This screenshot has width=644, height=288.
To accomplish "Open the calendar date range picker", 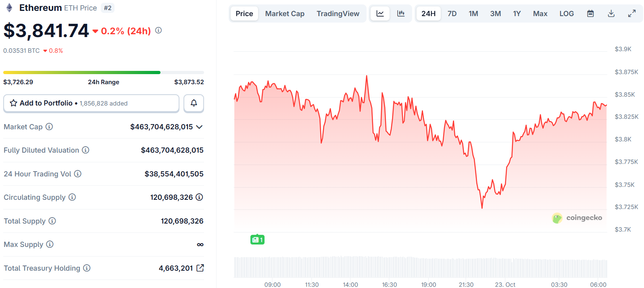I will (590, 14).
